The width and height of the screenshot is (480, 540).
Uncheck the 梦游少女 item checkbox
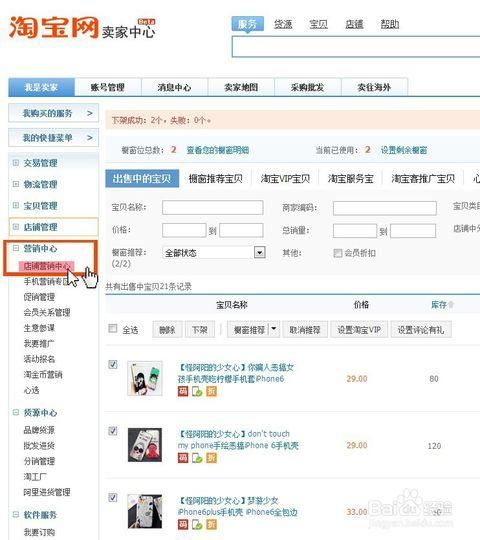113,497
